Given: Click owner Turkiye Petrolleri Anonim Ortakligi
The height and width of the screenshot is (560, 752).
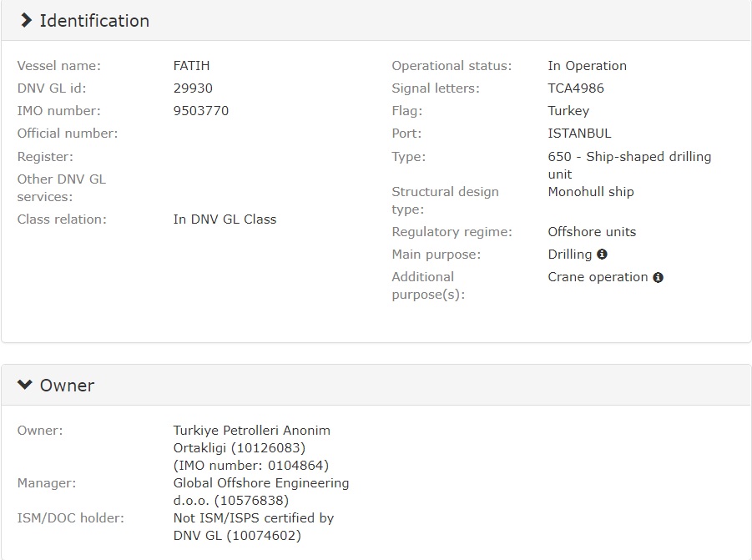Looking at the screenshot, I should (251, 439).
